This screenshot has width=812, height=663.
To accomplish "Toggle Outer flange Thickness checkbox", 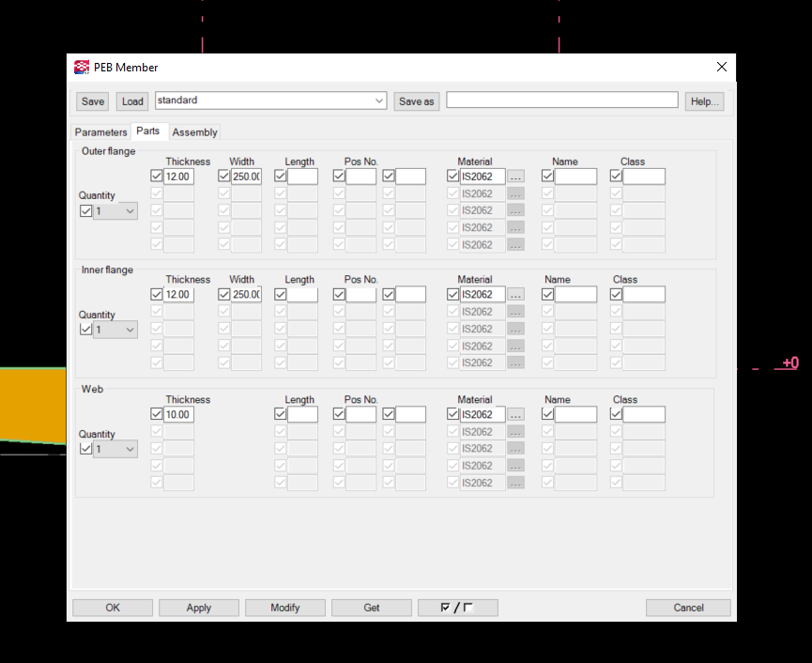I will click(157, 177).
